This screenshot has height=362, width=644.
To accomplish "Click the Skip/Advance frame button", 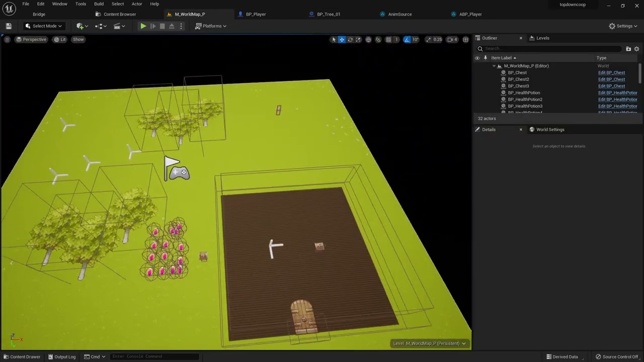I will 153,26.
